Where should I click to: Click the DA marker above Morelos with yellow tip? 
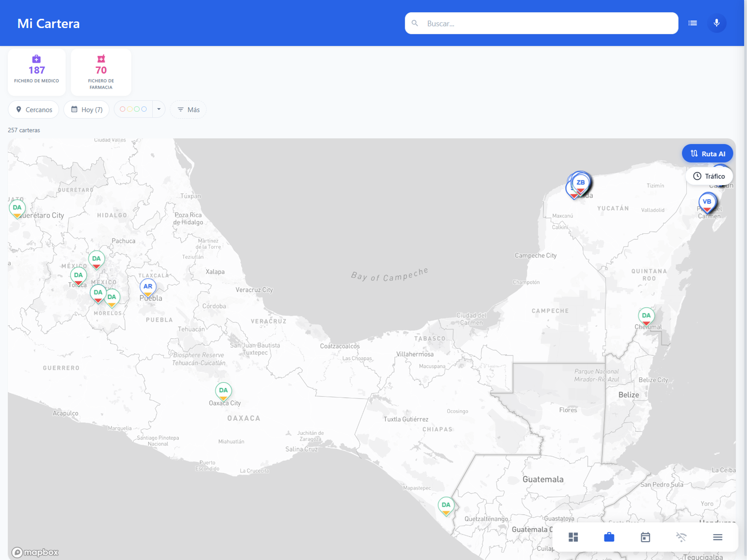point(112,299)
